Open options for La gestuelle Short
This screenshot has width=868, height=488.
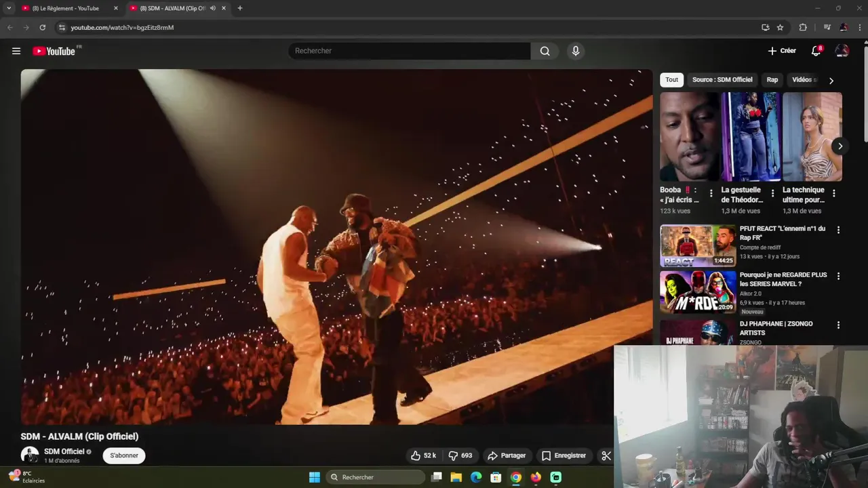[x=772, y=194]
